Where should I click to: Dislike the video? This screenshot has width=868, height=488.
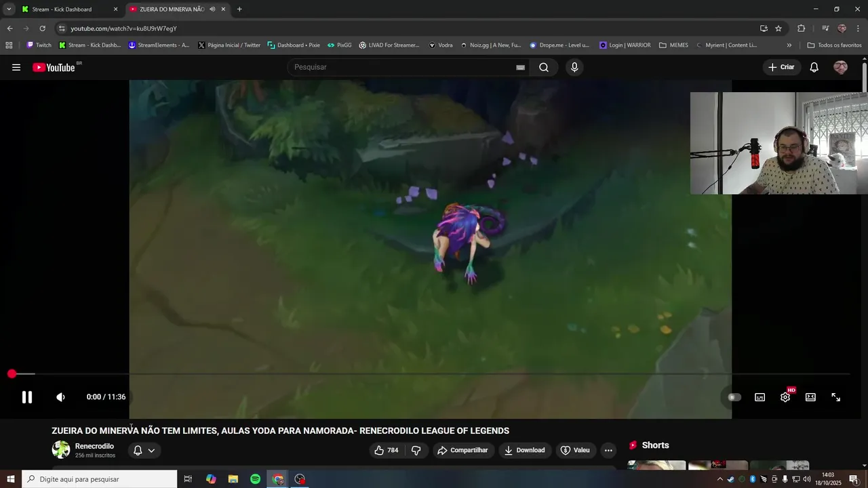(416, 450)
